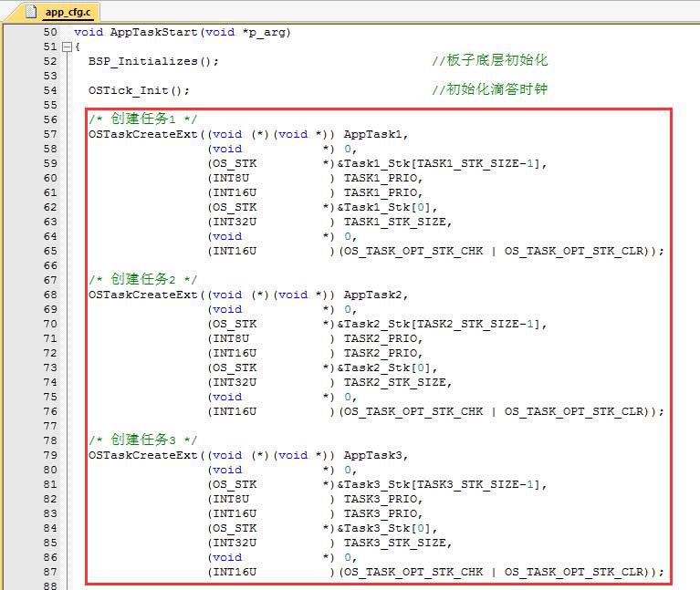Screen dimensions: 700x590
Task: Click TASK3_PRIO on line 83
Action: pyautogui.click(x=381, y=513)
